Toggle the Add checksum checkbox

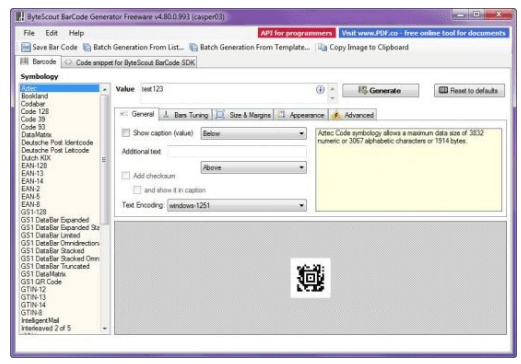click(125, 175)
